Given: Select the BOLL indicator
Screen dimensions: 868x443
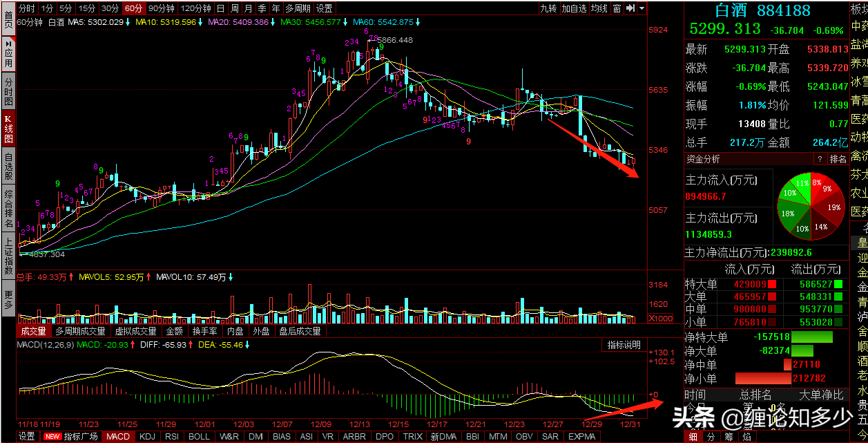Looking at the screenshot, I should coord(199,437).
